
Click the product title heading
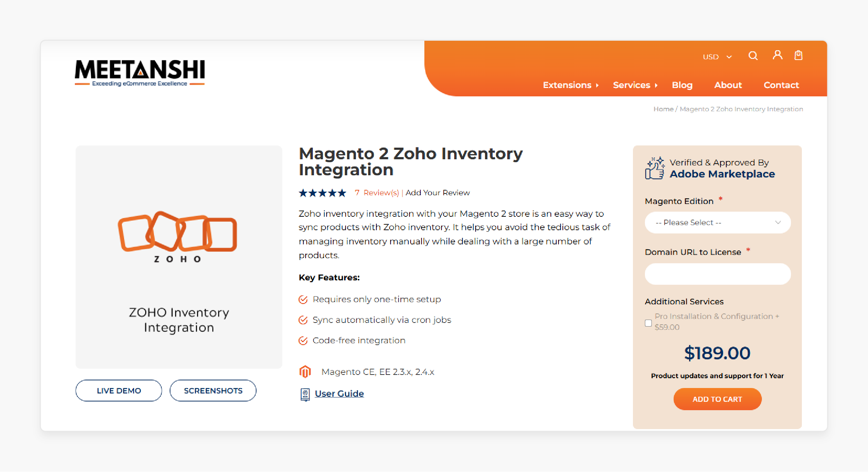(x=411, y=162)
